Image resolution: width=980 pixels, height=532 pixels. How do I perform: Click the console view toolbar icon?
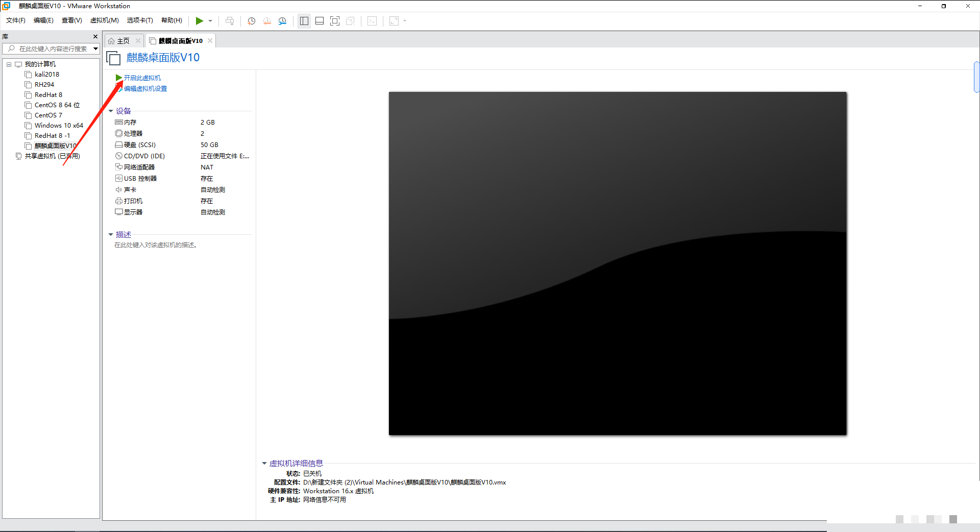(x=372, y=21)
